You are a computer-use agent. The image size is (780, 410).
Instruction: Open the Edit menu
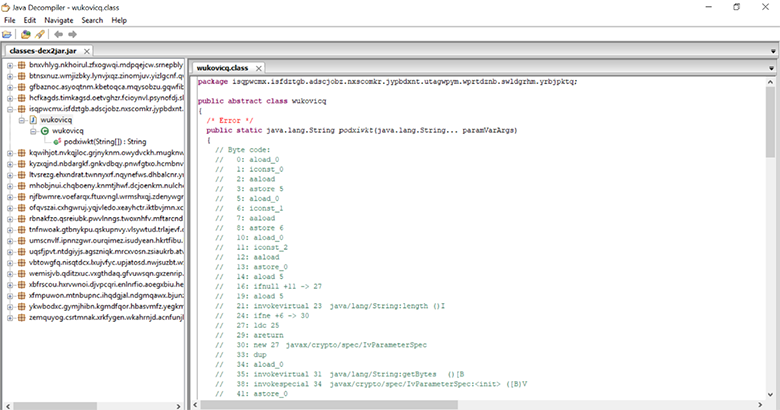(30, 20)
